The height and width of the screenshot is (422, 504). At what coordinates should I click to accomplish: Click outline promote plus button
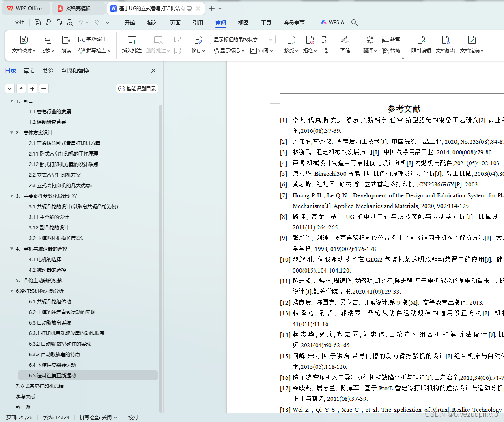32,88
